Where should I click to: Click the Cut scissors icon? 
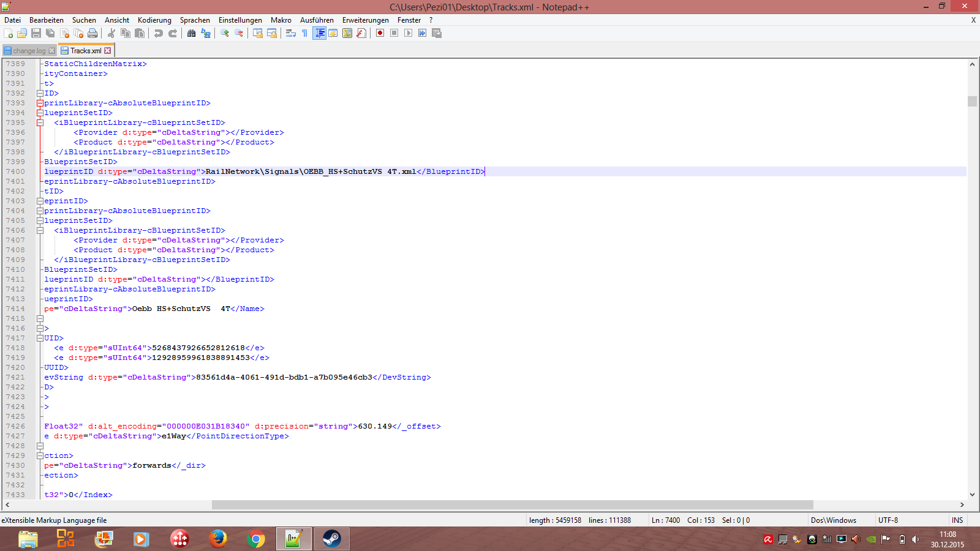click(x=111, y=33)
